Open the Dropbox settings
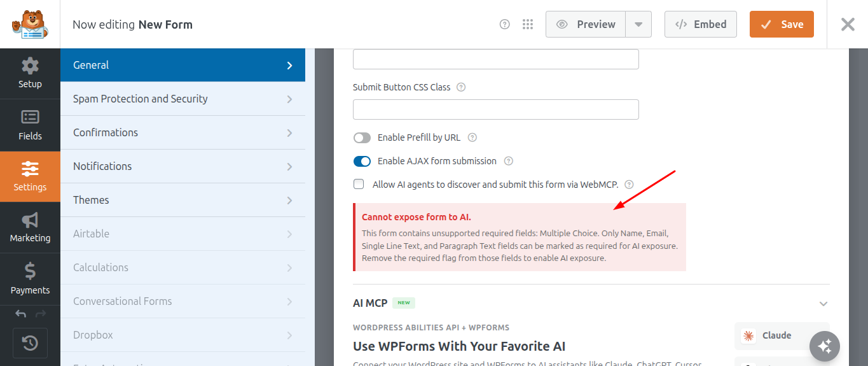The height and width of the screenshot is (366, 868). (183, 335)
